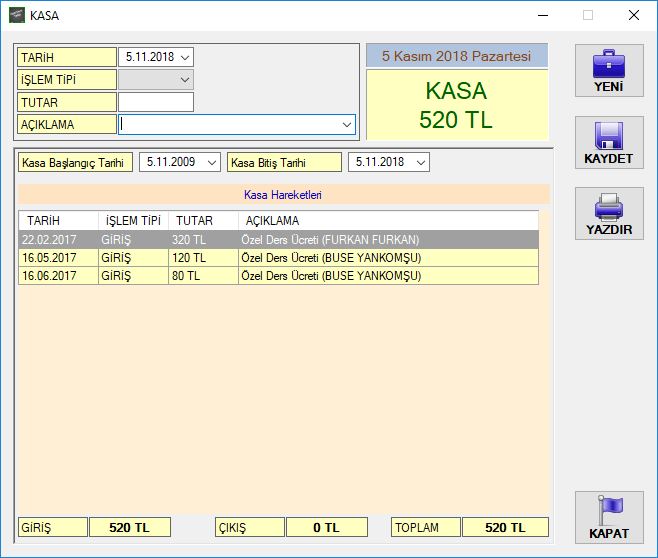Minimize the KASA window

(x=543, y=16)
